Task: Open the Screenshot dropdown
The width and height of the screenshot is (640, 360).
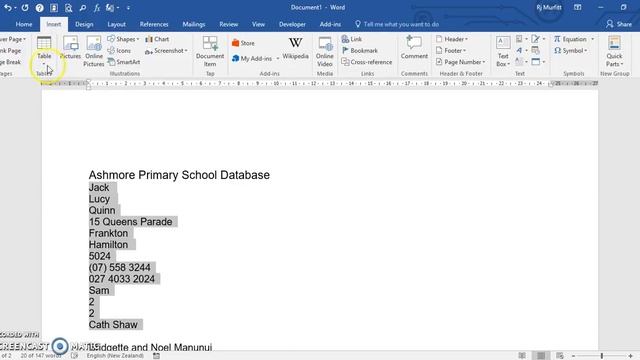Action: 166,51
